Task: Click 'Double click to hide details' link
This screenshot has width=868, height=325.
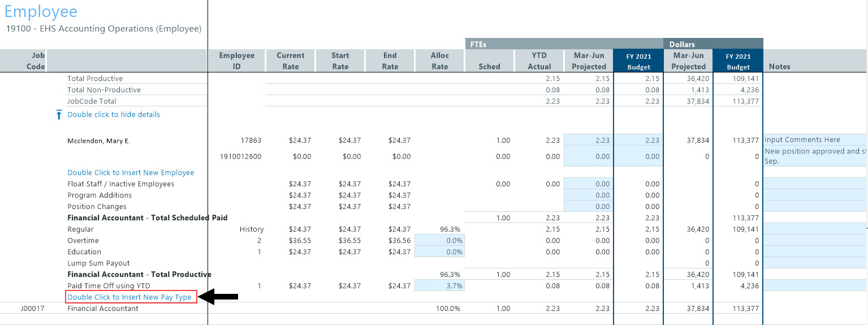Action: tap(113, 114)
